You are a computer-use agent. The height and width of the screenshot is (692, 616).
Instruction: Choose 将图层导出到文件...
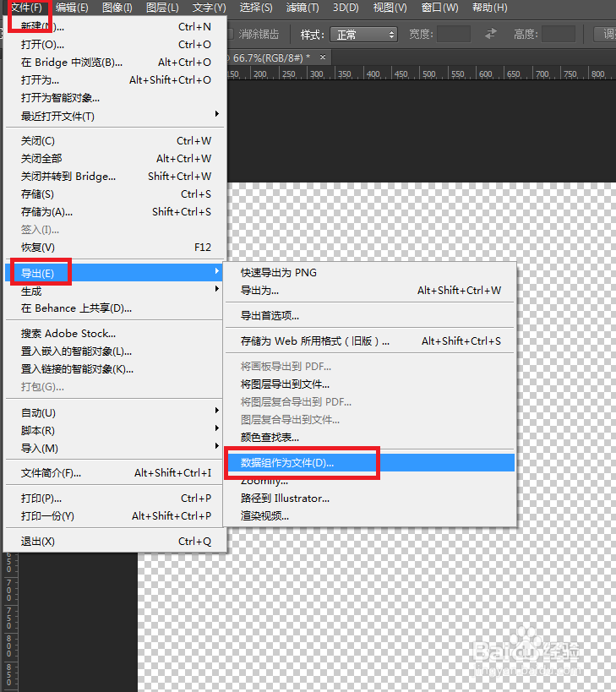click(370, 384)
